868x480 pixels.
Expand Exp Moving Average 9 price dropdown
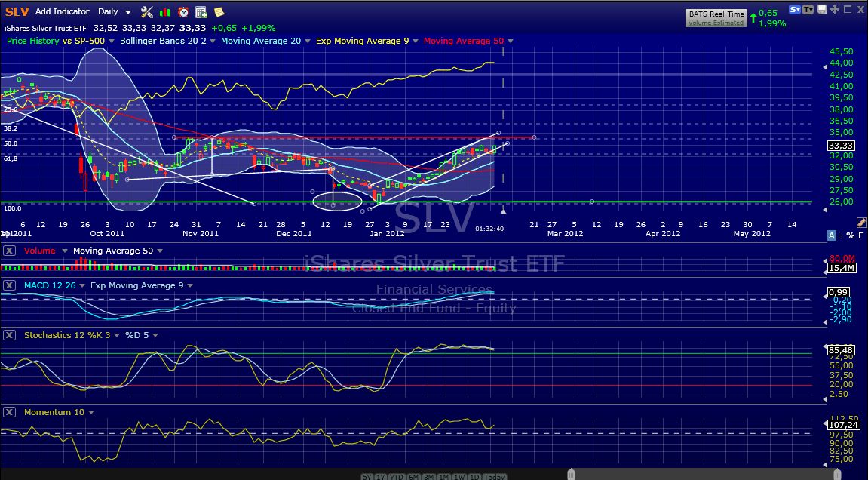(x=415, y=41)
